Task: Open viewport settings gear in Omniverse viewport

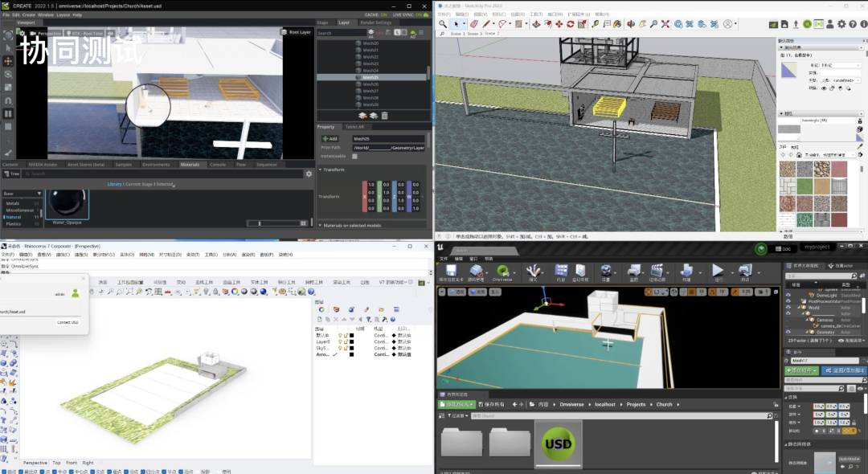Action: pos(23,33)
